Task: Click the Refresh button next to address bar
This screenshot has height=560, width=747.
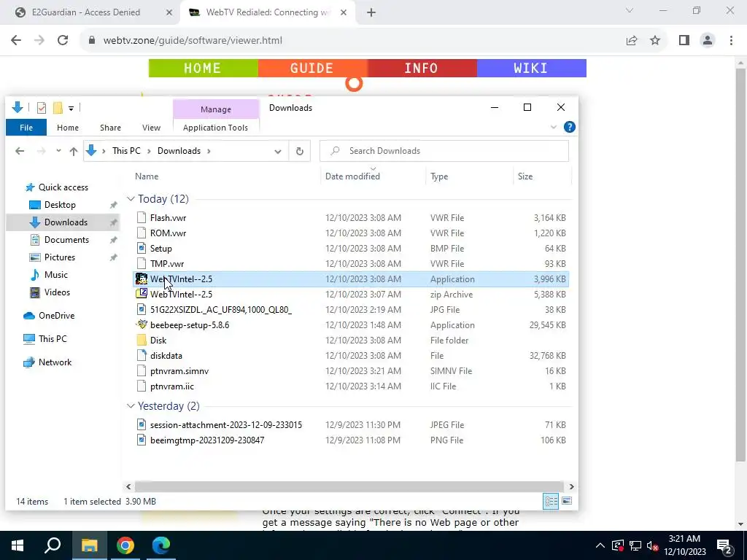Action: (x=300, y=151)
